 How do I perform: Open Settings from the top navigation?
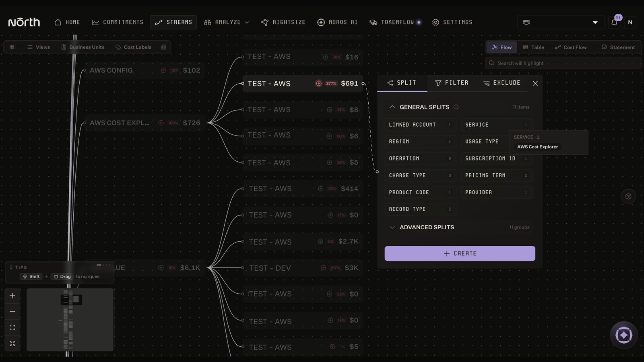click(452, 22)
